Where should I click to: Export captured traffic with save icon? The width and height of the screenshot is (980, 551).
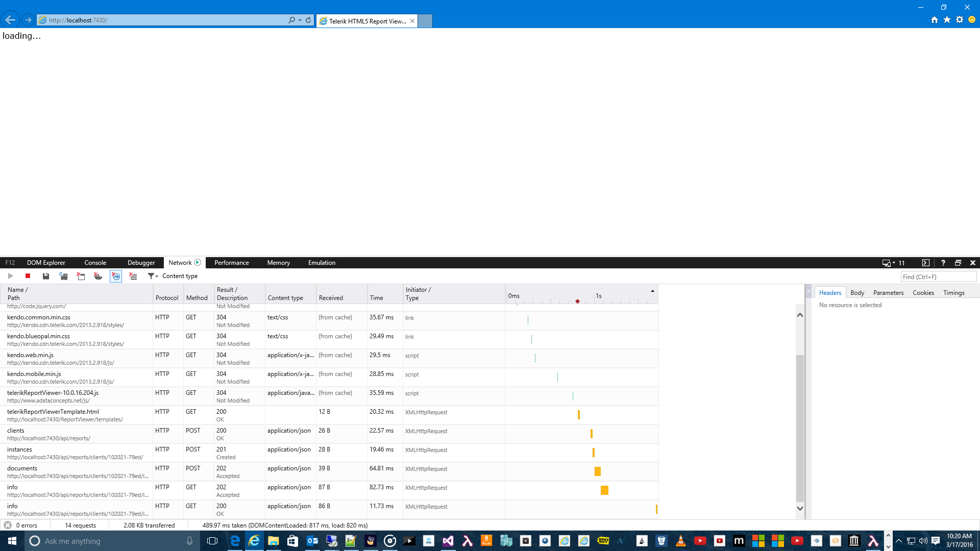pos(46,276)
